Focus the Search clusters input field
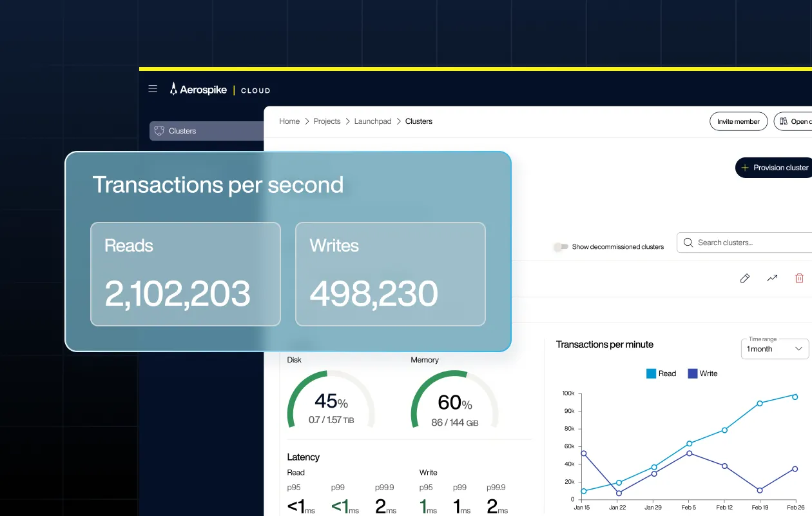Screen dimensions: 812x516 [x=748, y=243]
